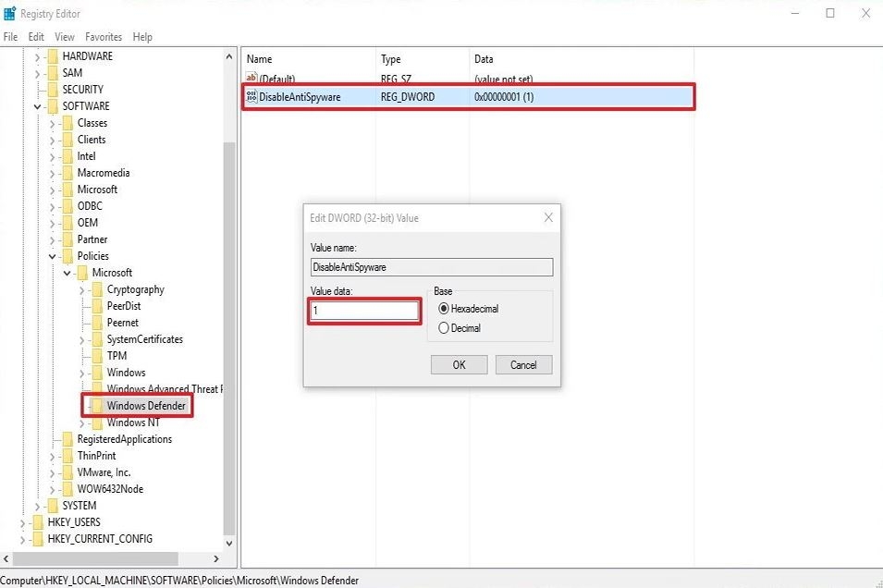Click OK in the Edit DWORD dialog

pos(459,364)
